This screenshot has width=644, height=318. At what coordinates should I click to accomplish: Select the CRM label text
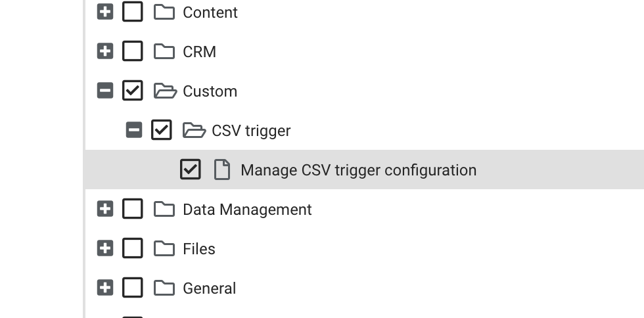(199, 52)
